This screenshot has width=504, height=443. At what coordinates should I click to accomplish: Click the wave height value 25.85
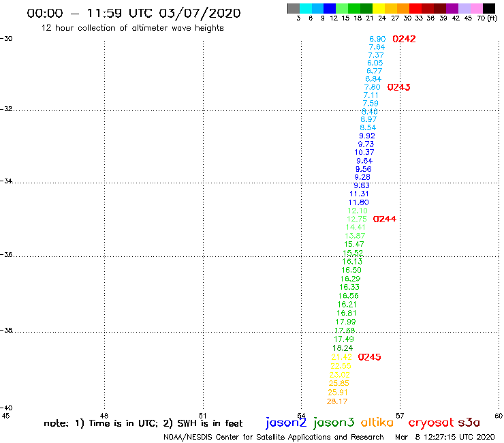(x=338, y=384)
